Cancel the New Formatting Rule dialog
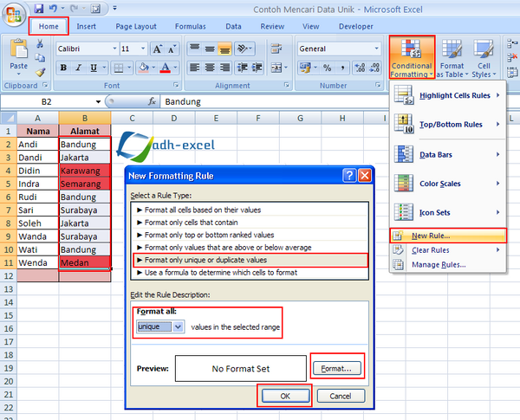Image resolution: width=520 pixels, height=420 pixels. 341,396
